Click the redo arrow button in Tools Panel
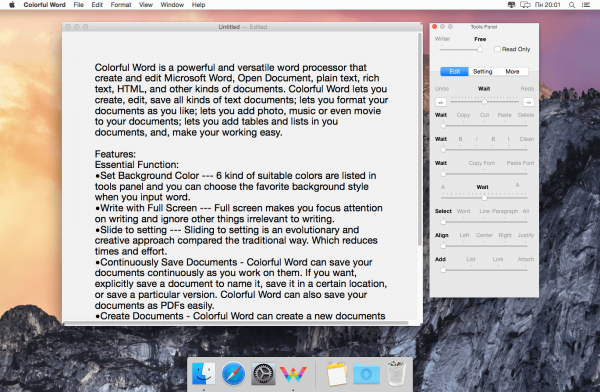This screenshot has height=392, width=600. (x=528, y=102)
